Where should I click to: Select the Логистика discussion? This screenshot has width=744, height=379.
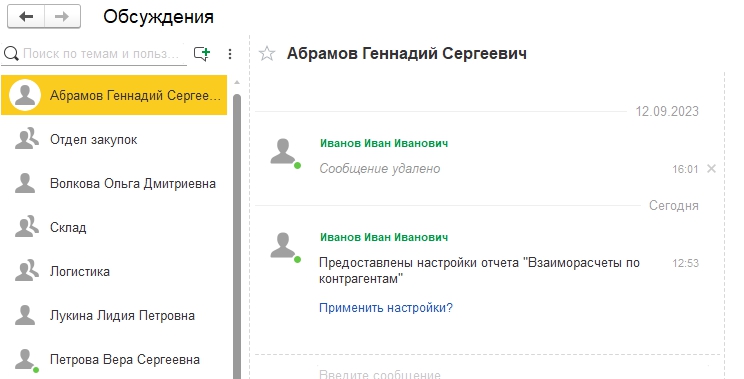[x=114, y=271]
